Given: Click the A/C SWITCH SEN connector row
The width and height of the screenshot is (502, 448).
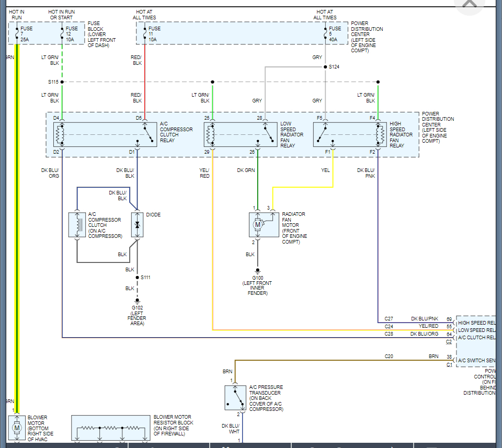Looking at the screenshot, I should point(477,360).
